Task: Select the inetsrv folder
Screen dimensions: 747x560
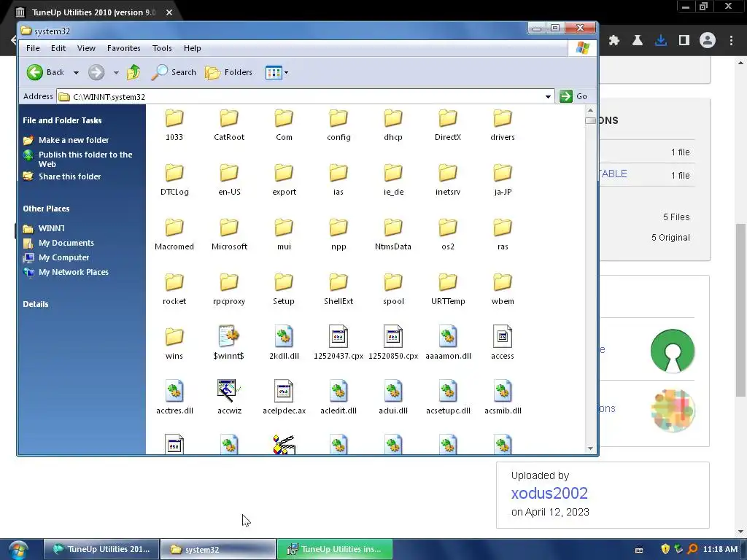Action: (448, 180)
